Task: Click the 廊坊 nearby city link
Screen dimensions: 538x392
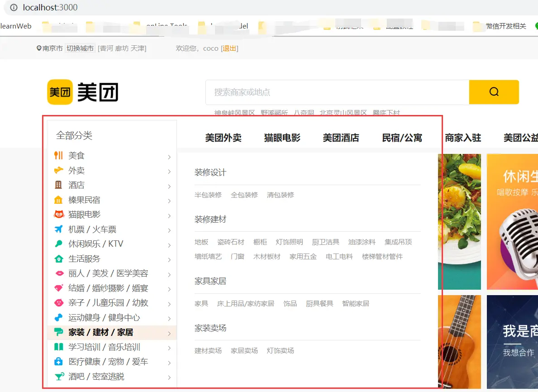Action: coord(122,48)
